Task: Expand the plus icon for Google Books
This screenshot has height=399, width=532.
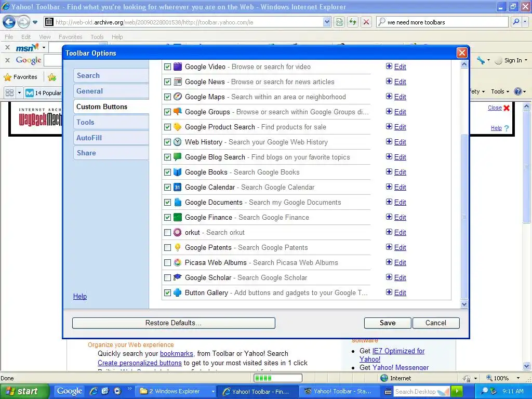Action: point(389,171)
